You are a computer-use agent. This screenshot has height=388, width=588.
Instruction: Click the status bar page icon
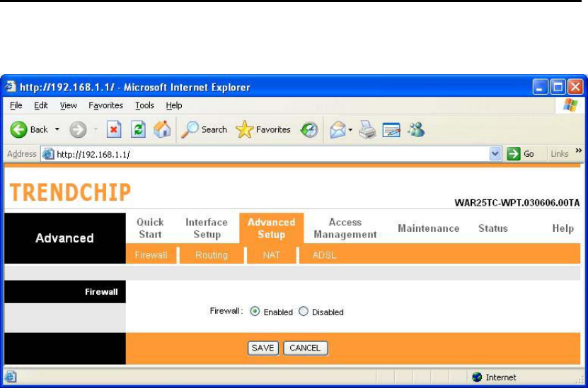9,377
